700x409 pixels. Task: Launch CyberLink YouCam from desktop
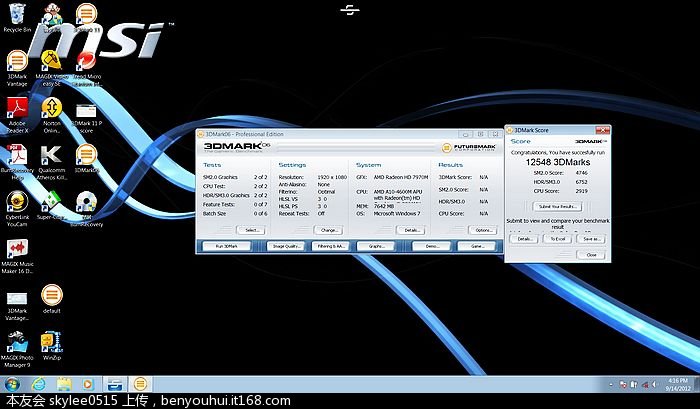[x=17, y=209]
